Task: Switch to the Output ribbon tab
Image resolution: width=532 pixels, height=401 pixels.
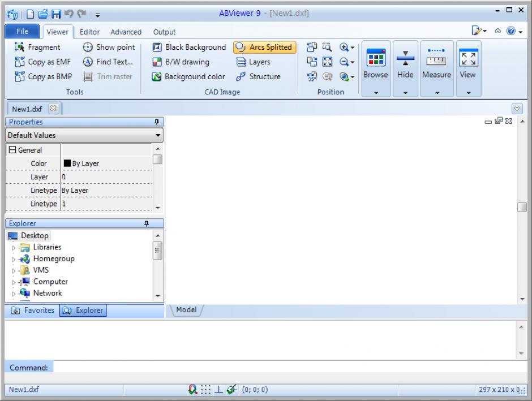Action: tap(164, 32)
